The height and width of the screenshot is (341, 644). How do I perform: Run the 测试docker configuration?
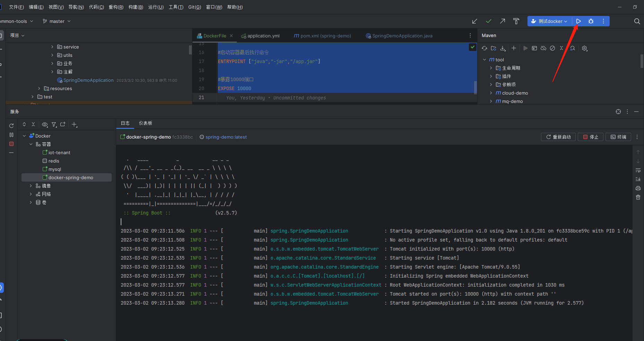(578, 21)
